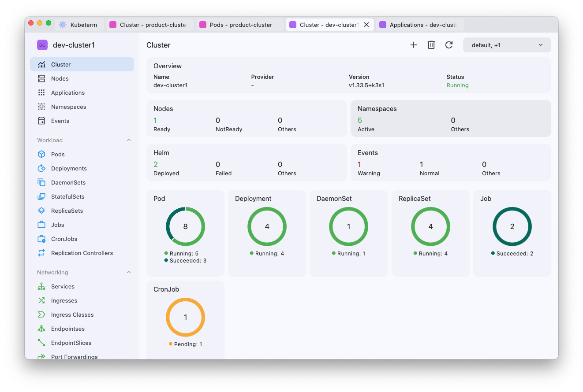Open the Nodes summary card
Screen dimensions: 583x392
pos(247,118)
